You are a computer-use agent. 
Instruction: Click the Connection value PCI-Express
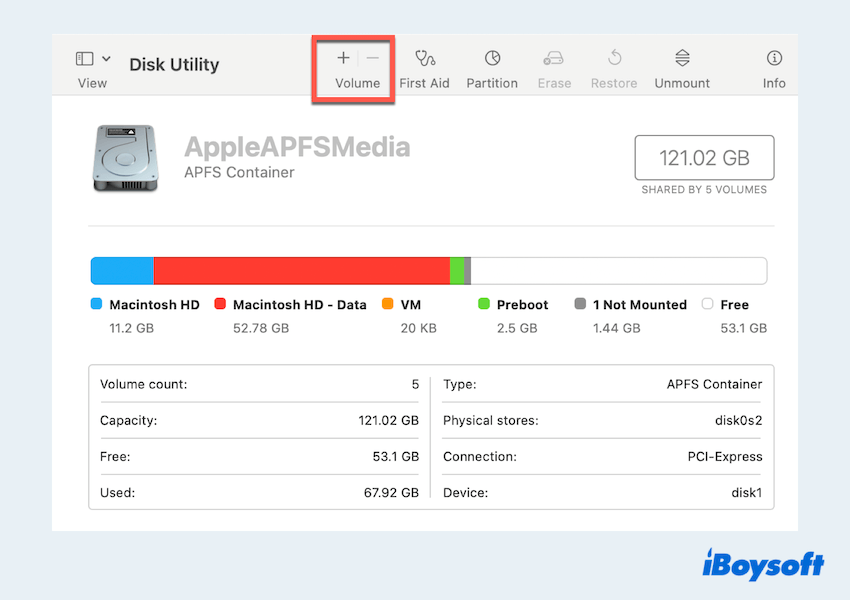pyautogui.click(x=725, y=456)
